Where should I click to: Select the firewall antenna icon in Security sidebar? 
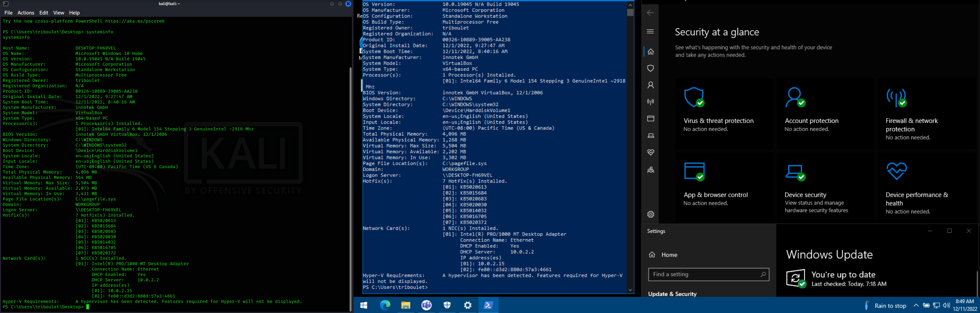pyautogui.click(x=651, y=101)
